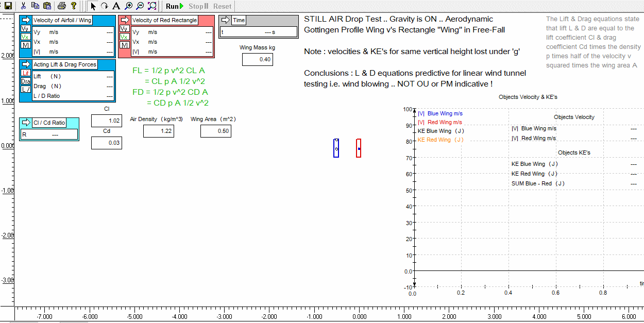Click 'SUM Blue - Red (J)' row
Screen dimensions: 644x323
coord(574,183)
